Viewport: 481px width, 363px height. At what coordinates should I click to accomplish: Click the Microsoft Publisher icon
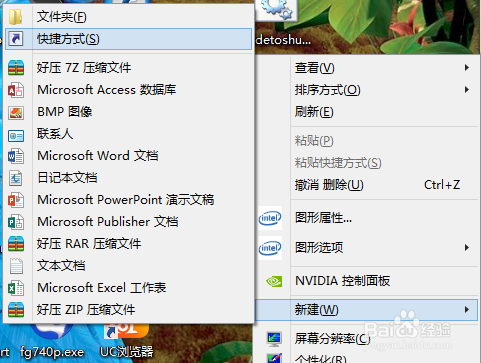(x=16, y=222)
